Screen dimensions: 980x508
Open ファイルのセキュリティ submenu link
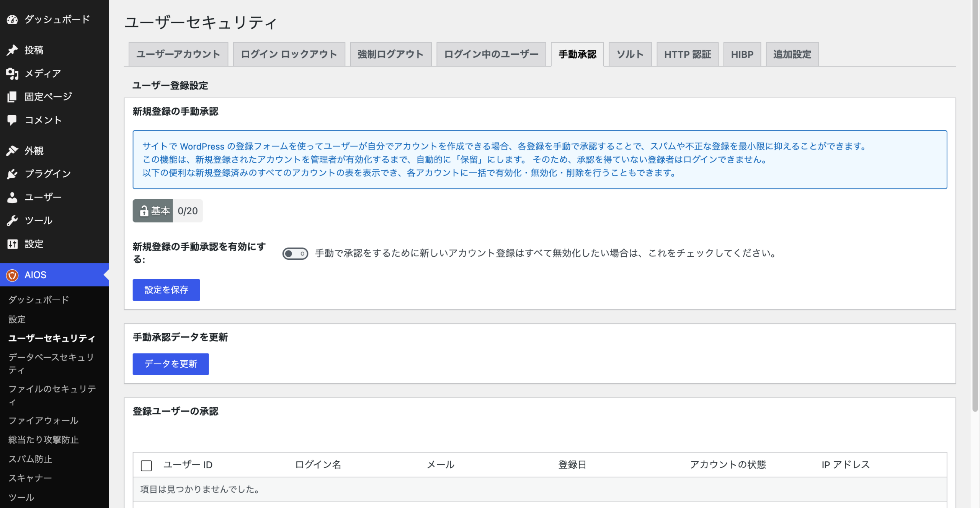52,395
